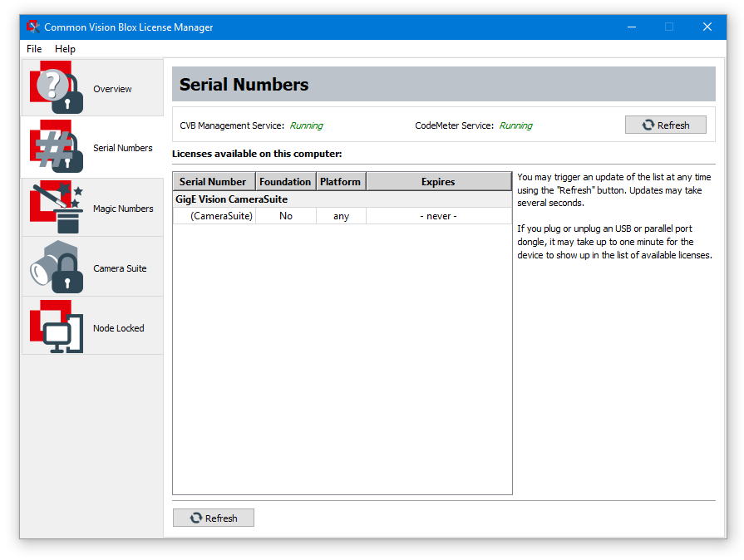Open the Help menu
Viewport: 744px width, 560px height.
tap(65, 49)
